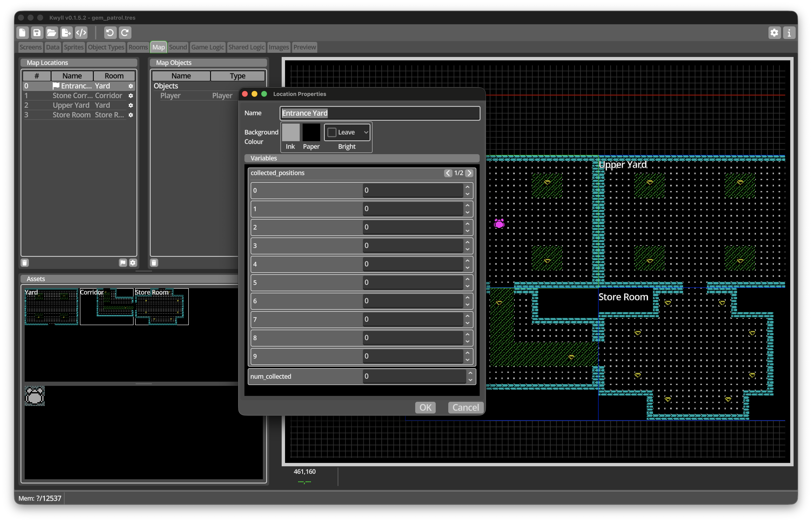
Task: Open application settings gear at top right
Action: 774,32
